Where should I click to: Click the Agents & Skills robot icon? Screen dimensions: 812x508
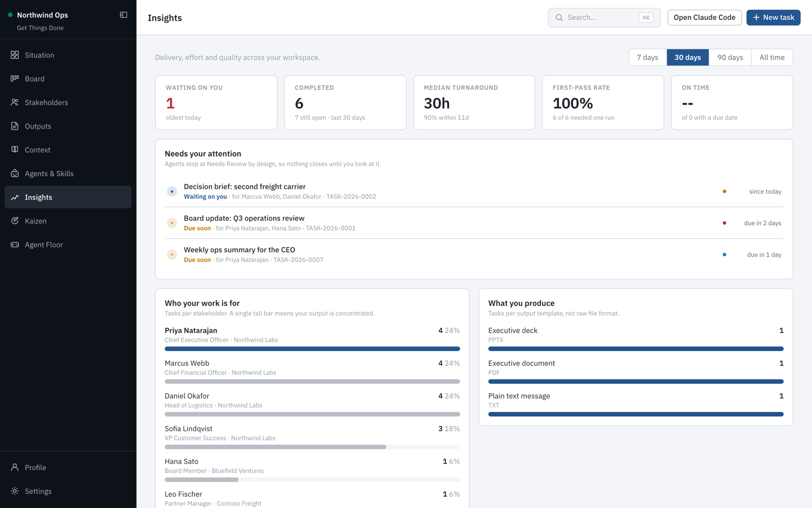pos(15,173)
